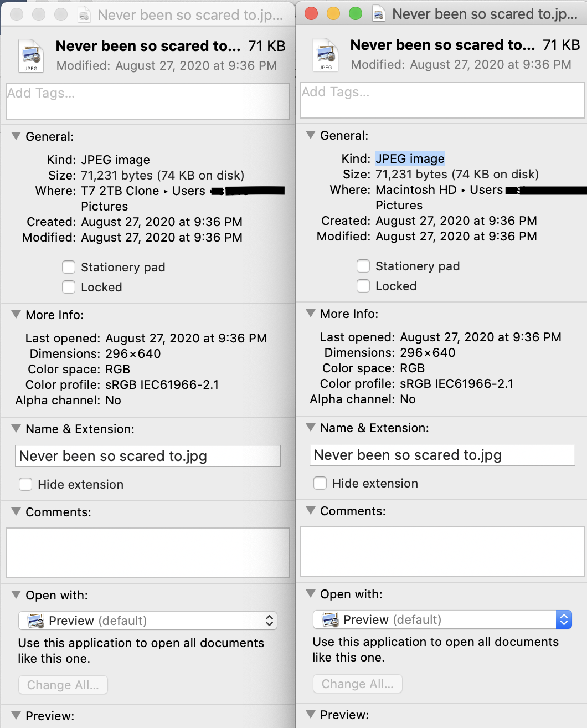The image size is (587, 728).
Task: Toggle Locked checkbox in right window
Action: pyautogui.click(x=363, y=286)
